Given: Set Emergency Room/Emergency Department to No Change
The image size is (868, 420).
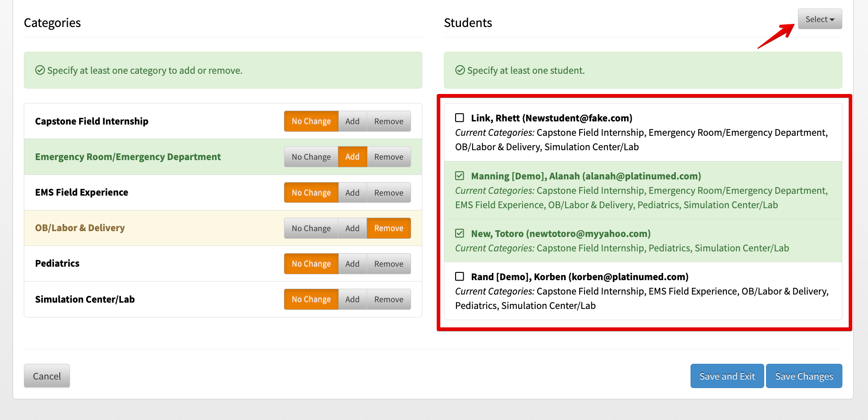Looking at the screenshot, I should tap(311, 157).
